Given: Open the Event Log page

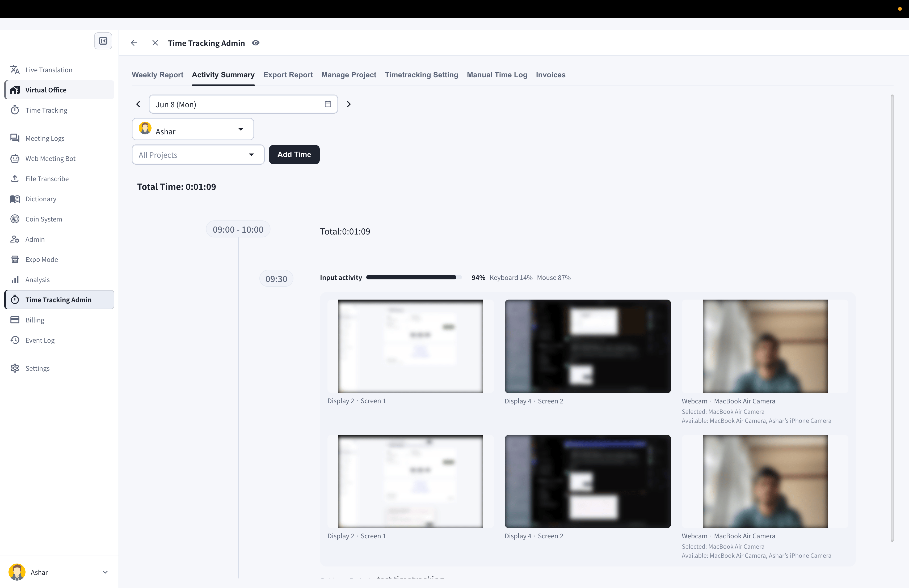Looking at the screenshot, I should point(59,340).
